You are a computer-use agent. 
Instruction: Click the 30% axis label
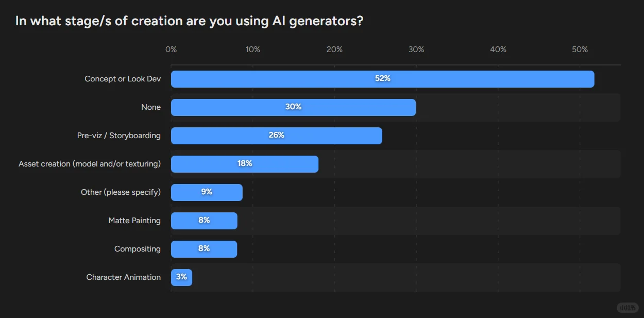416,49
